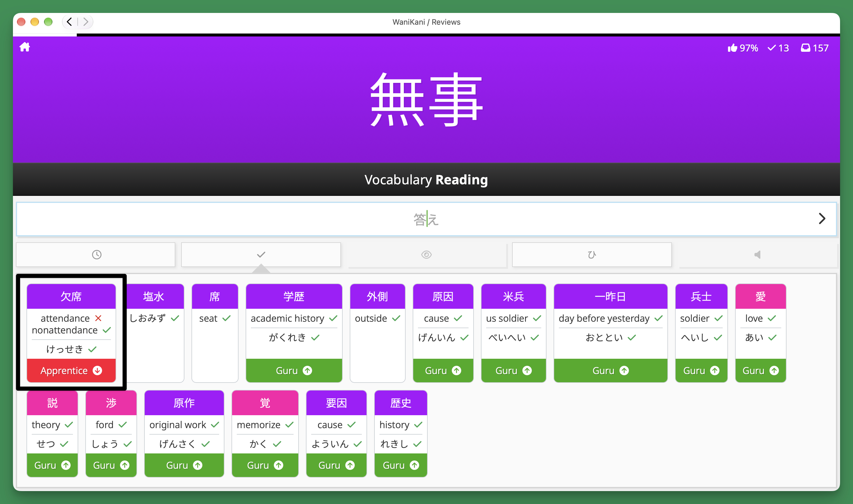Click the 'academic history' meaning text
Viewport: 853px width, 504px height.
click(287, 318)
